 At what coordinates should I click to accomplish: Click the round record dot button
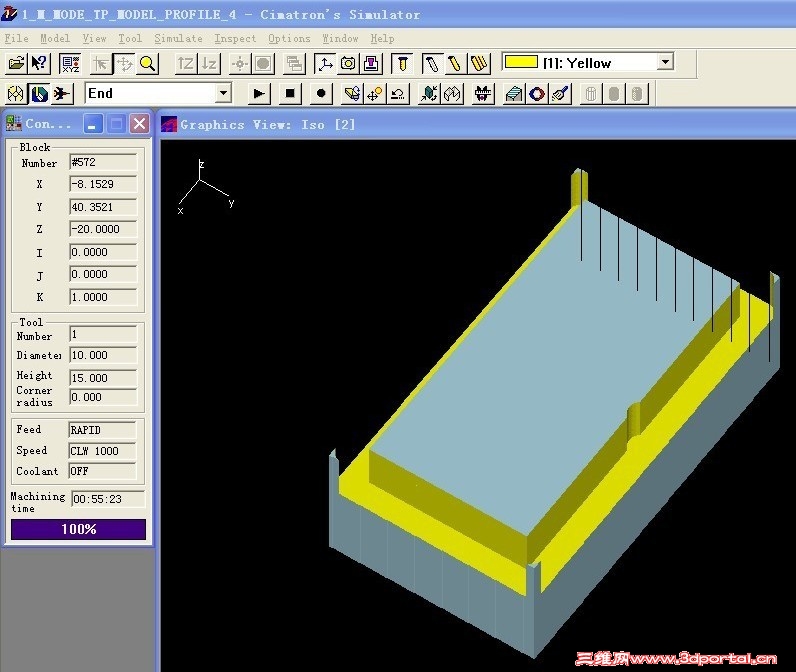pyautogui.click(x=321, y=93)
